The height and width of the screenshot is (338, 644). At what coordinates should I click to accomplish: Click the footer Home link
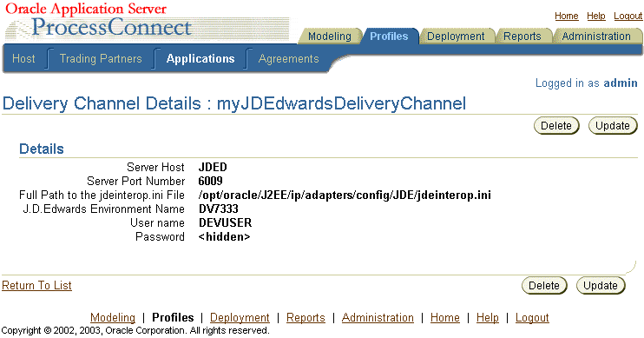(444, 318)
